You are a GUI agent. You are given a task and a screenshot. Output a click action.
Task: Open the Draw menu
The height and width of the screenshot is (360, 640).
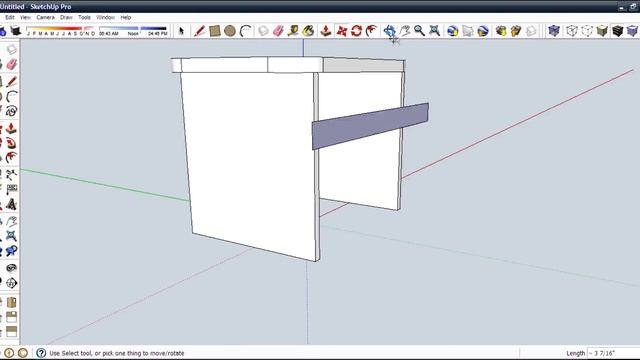[66, 18]
